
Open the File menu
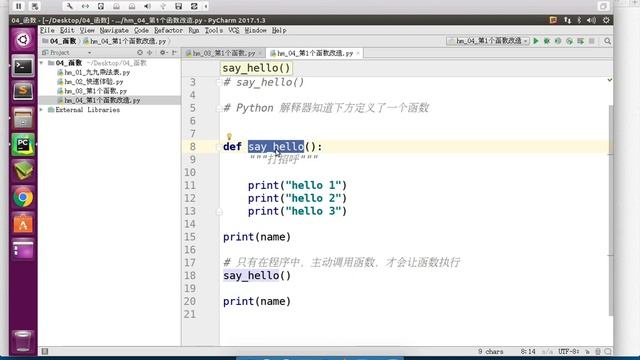(47, 31)
